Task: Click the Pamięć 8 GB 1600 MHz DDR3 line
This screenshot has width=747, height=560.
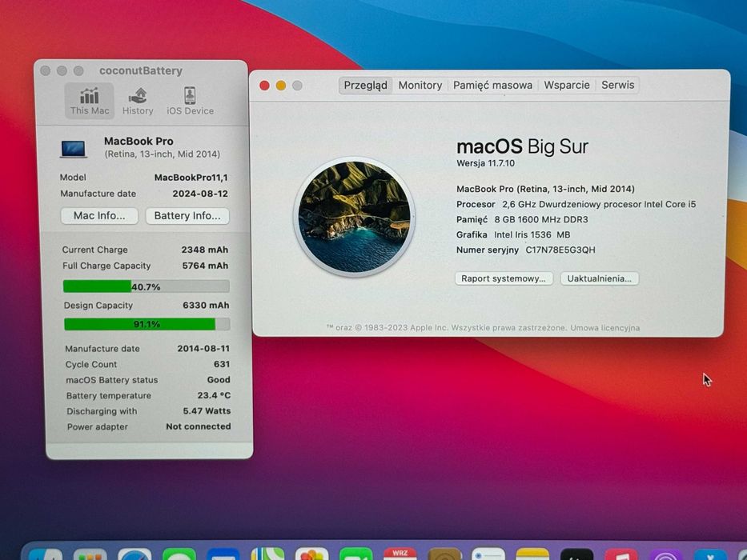Action: pyautogui.click(x=522, y=219)
